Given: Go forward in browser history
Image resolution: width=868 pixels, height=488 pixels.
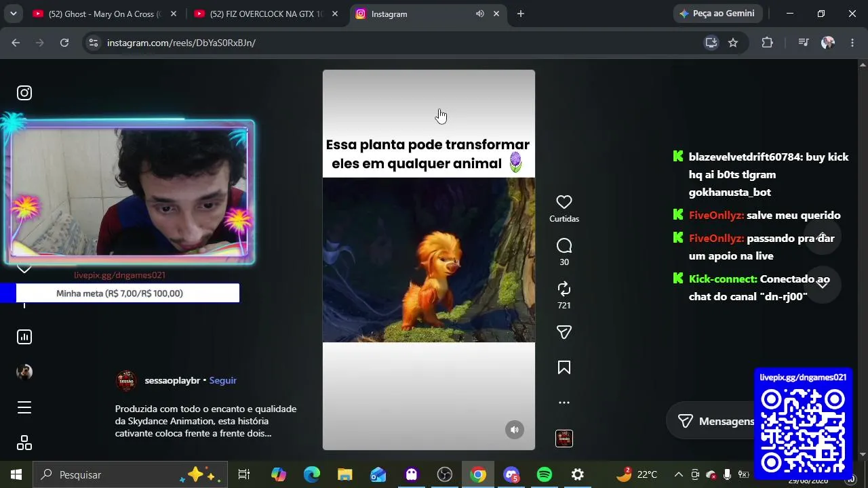Looking at the screenshot, I should (x=40, y=43).
